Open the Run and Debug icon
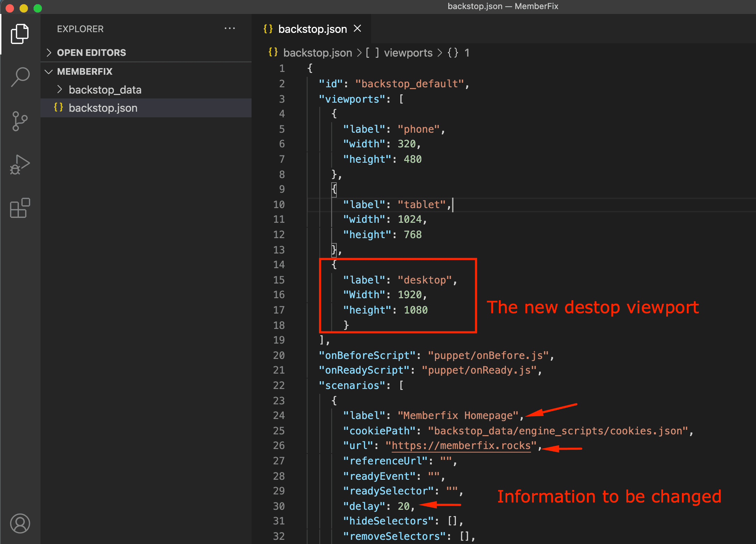This screenshot has height=544, width=756. coord(20,164)
